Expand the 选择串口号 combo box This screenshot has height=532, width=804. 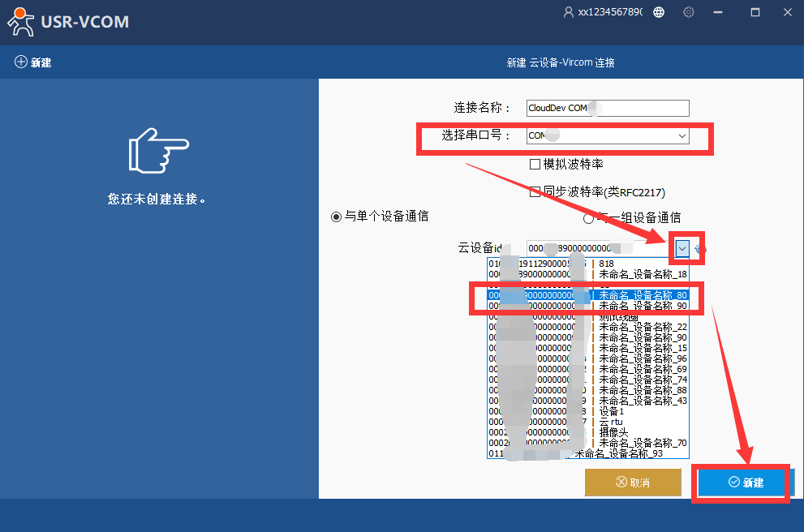point(682,135)
